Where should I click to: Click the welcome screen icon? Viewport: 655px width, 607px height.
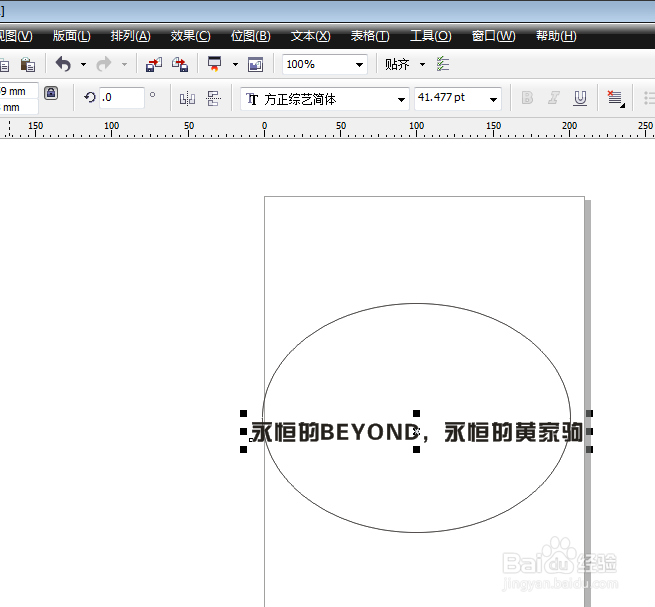point(255,65)
